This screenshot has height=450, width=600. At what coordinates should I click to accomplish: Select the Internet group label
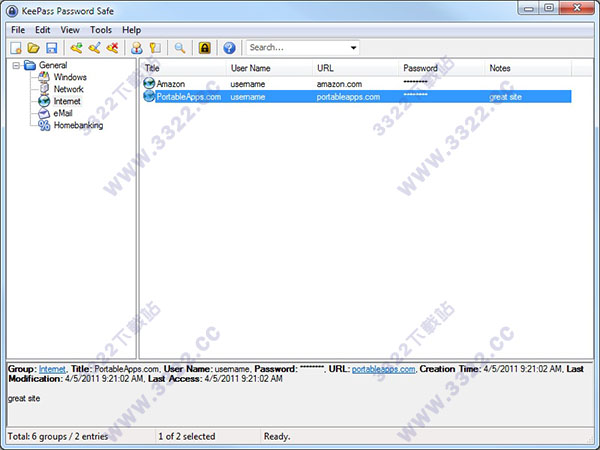pyautogui.click(x=67, y=101)
